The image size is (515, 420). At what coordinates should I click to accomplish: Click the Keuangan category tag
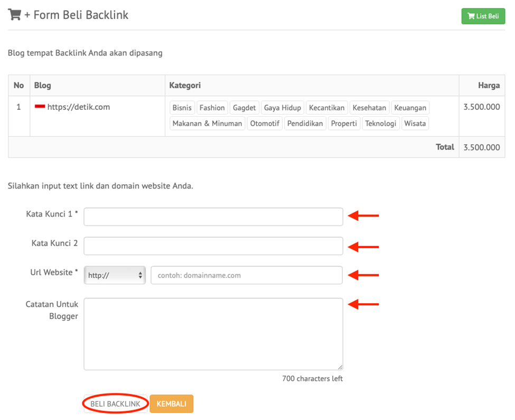(410, 108)
